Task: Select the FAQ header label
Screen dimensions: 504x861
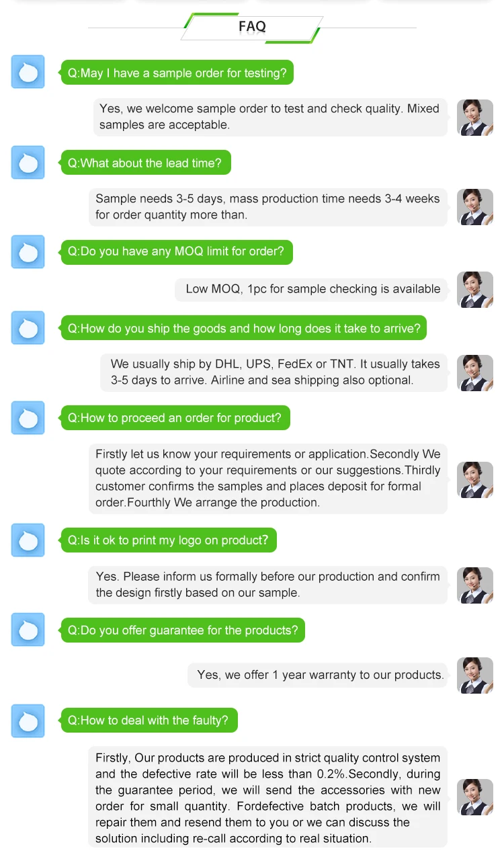Action: (252, 27)
